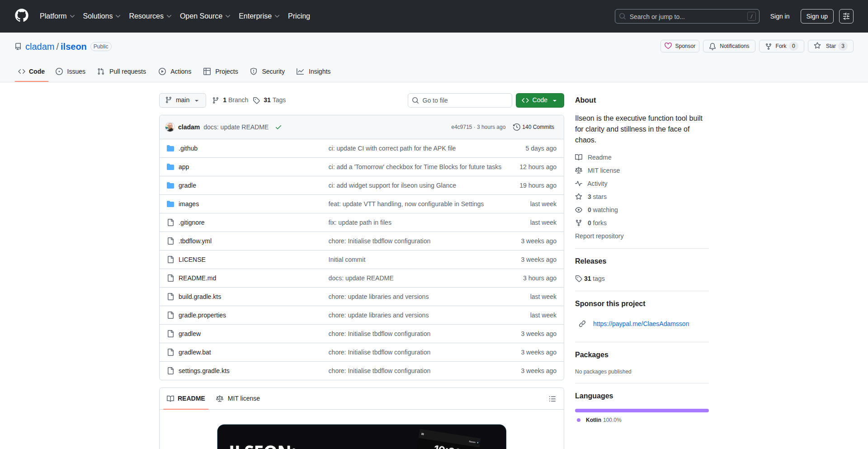The image size is (868, 449).
Task: Open the PayPal sponsorship link
Action: [641, 324]
